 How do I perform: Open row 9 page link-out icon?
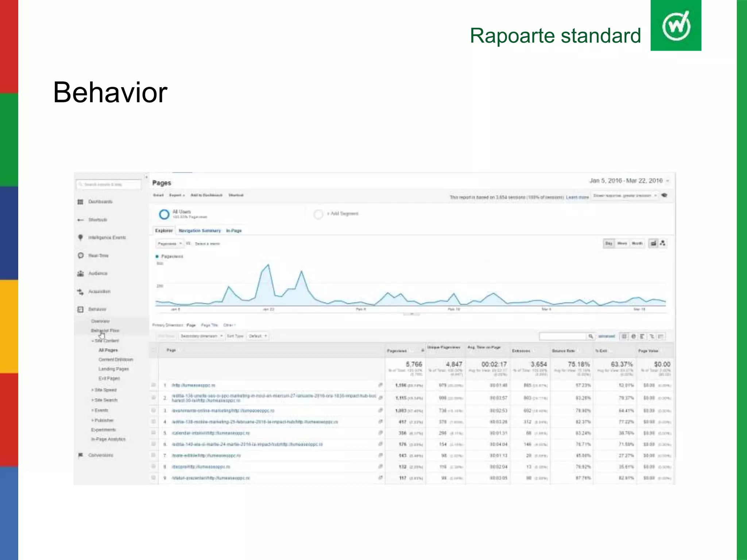(380, 478)
